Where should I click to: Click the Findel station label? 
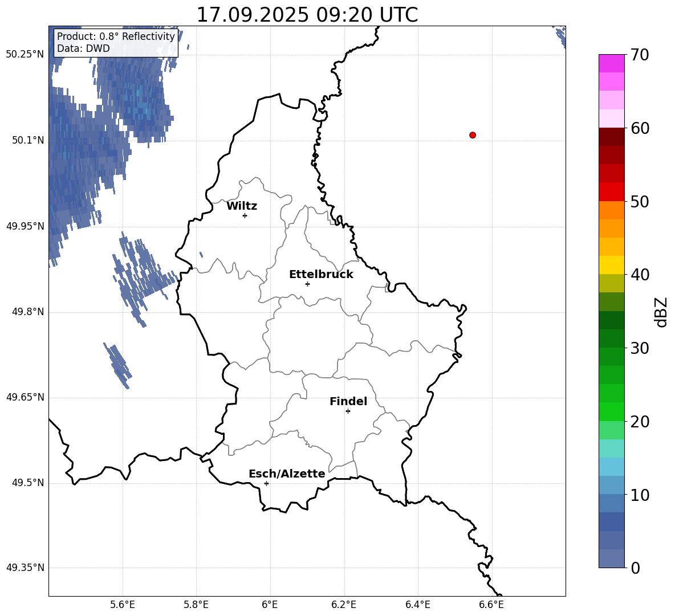[x=348, y=401]
